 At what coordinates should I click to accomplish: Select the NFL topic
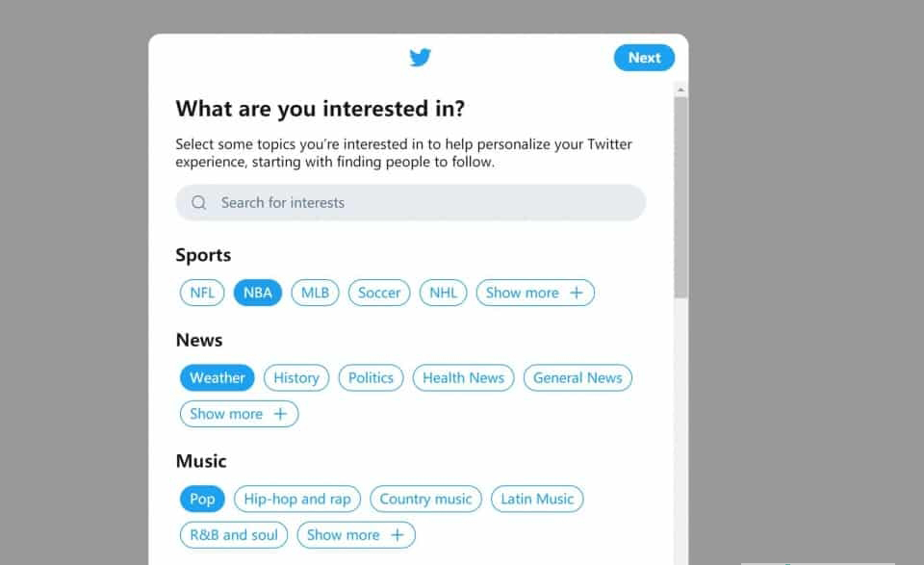coord(202,293)
